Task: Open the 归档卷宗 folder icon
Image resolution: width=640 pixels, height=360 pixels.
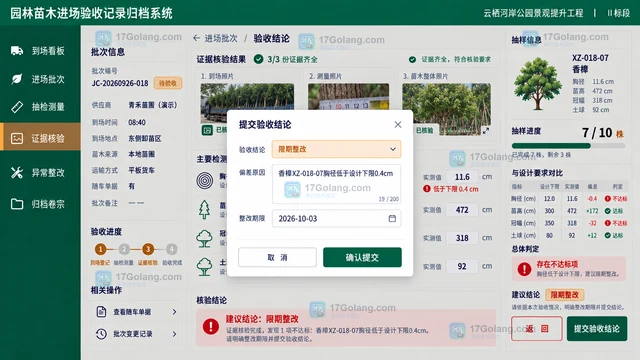Action: [x=17, y=204]
